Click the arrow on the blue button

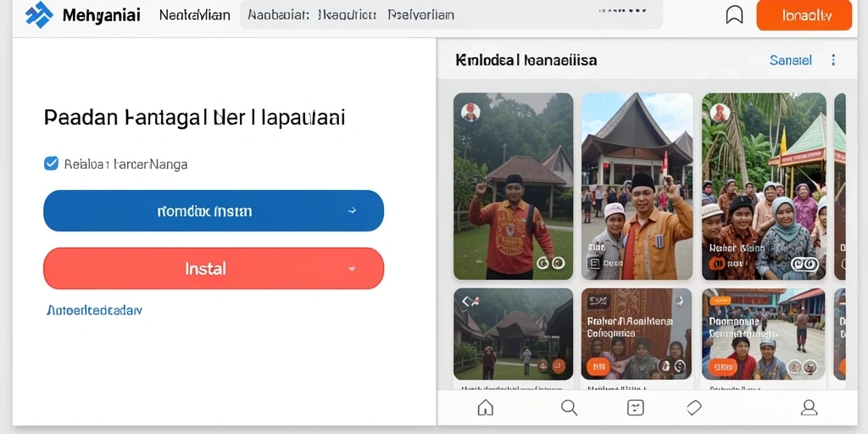[352, 211]
